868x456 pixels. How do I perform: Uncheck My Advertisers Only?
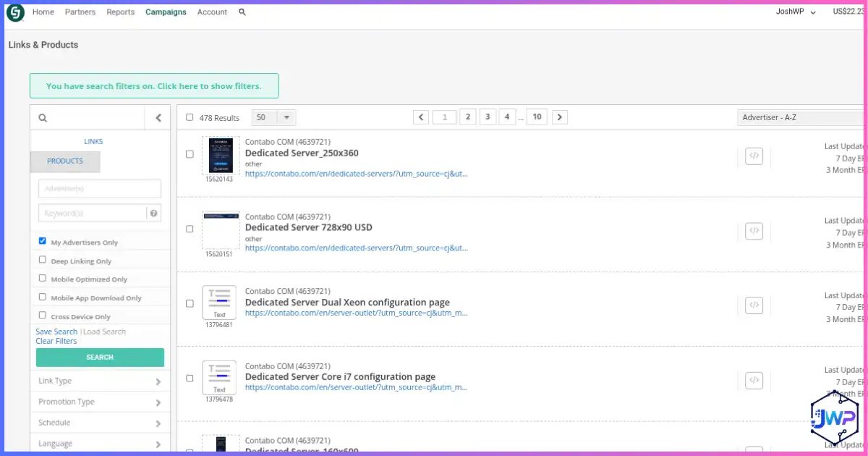(x=43, y=241)
